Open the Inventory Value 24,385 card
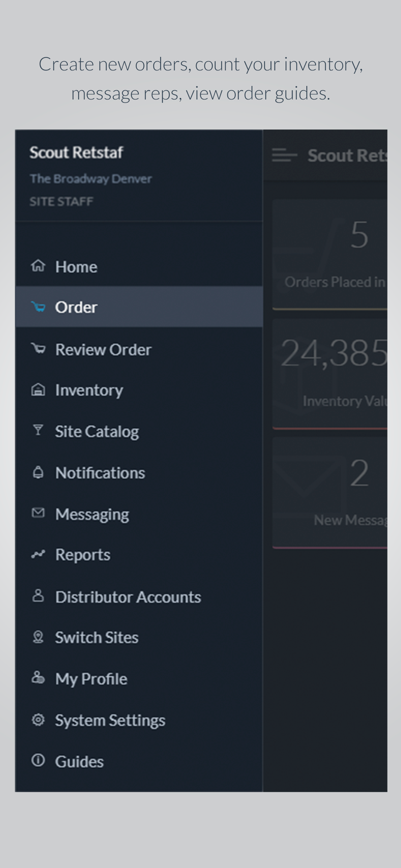401x868 pixels. click(x=330, y=374)
